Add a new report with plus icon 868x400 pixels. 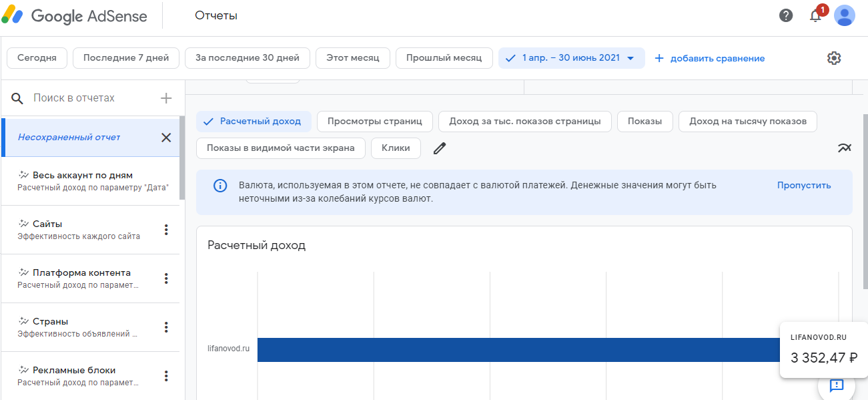[x=166, y=98]
